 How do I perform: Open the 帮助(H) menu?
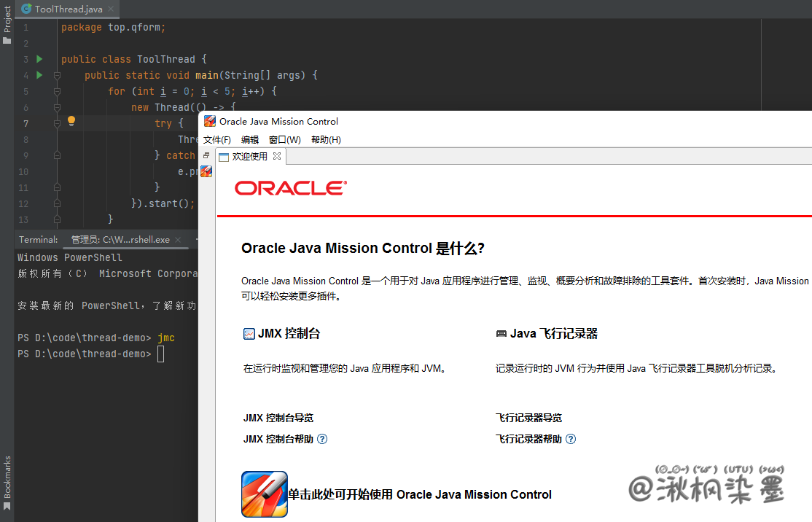pyautogui.click(x=326, y=139)
